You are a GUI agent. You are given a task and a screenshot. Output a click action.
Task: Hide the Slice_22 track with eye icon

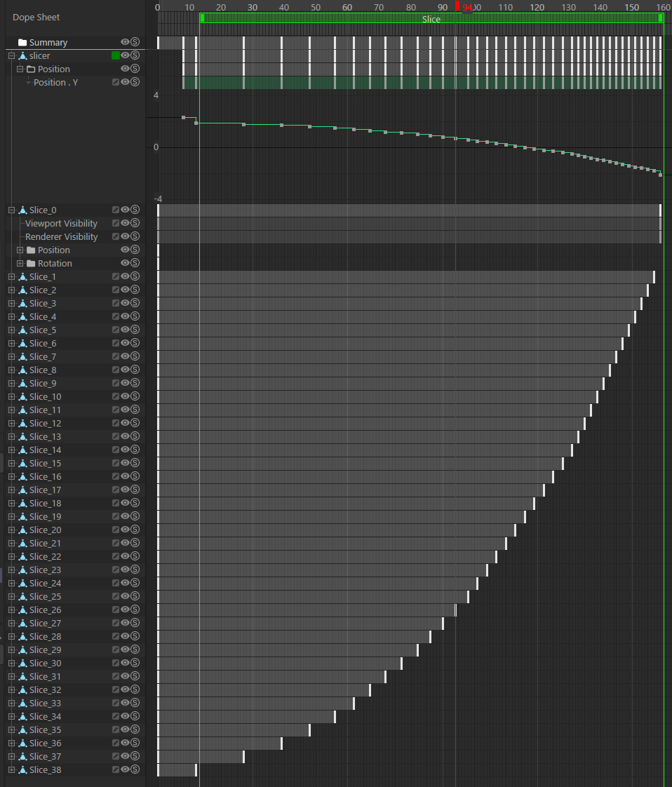[x=125, y=556]
